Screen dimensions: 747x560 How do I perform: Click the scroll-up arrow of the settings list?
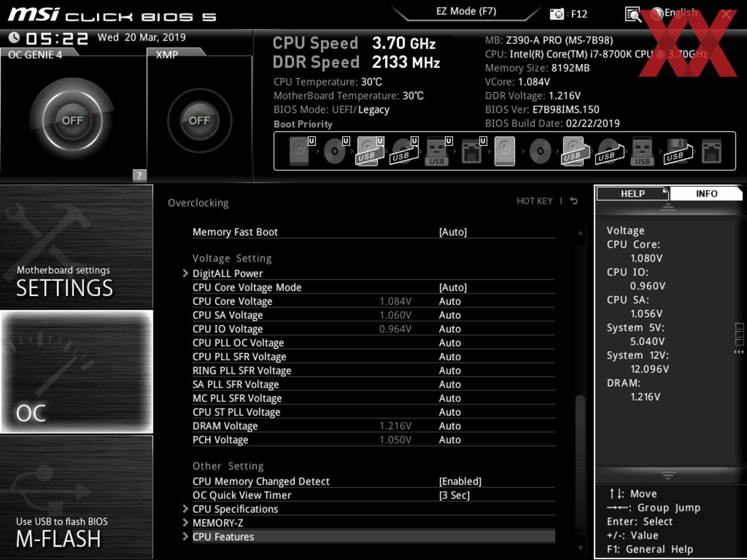580,233
